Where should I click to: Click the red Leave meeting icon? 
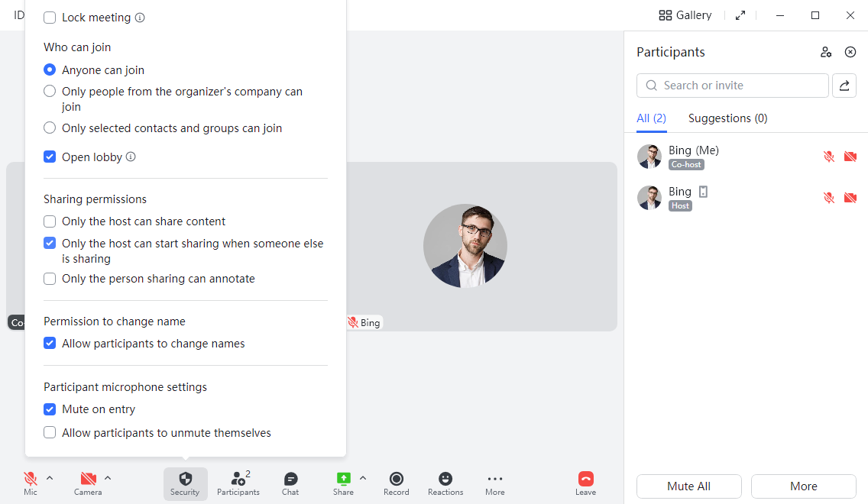pos(586,479)
